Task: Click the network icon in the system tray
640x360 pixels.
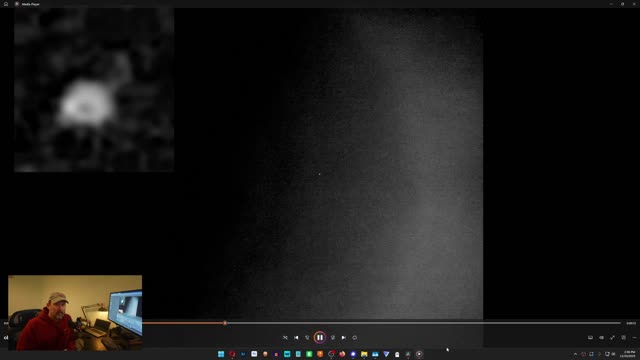Action: 607,354
